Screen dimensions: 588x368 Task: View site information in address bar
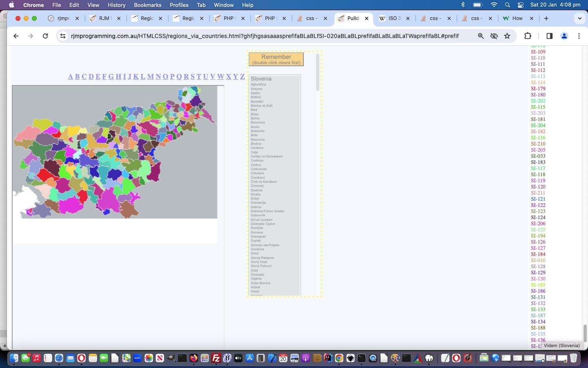click(x=62, y=36)
